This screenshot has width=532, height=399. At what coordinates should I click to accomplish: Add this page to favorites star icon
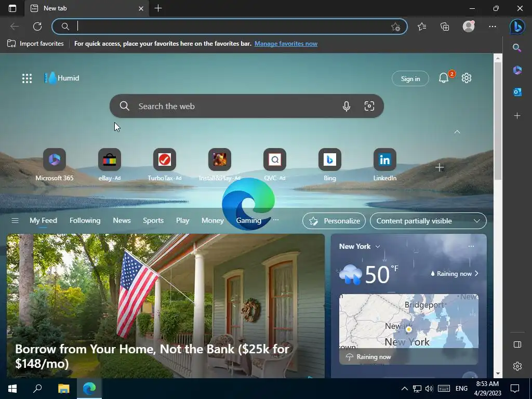[x=395, y=27]
